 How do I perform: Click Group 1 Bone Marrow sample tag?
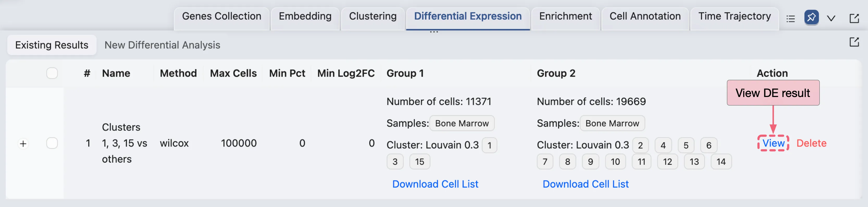click(462, 123)
